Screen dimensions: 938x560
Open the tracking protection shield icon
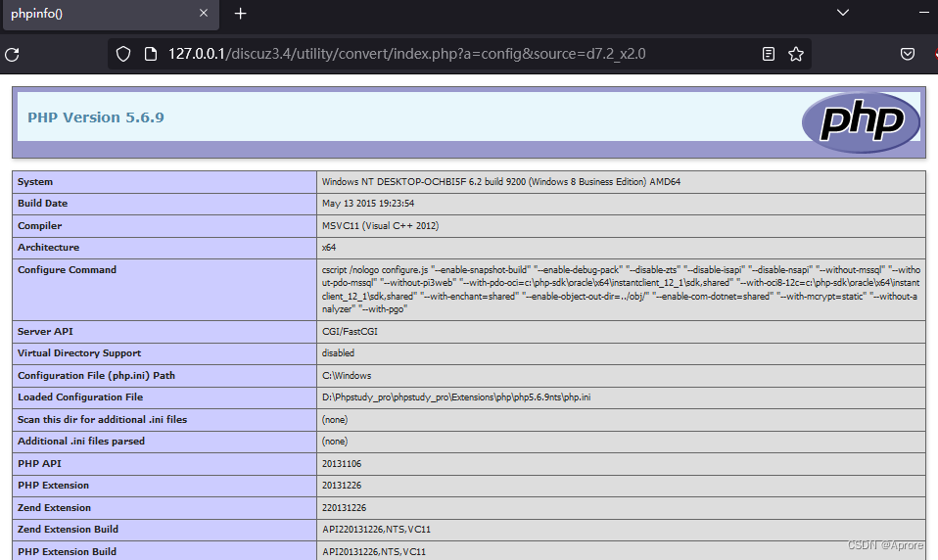(x=123, y=55)
